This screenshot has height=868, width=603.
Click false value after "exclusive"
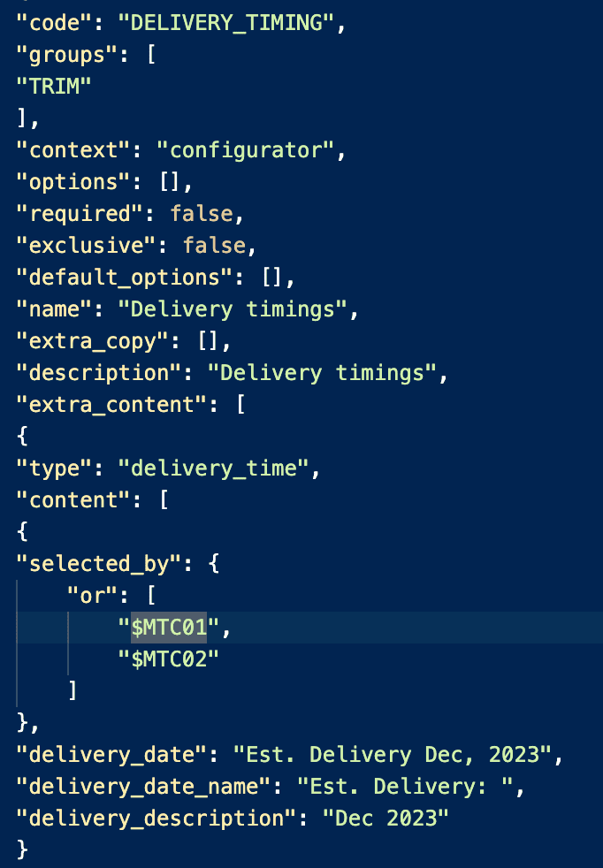point(214,246)
